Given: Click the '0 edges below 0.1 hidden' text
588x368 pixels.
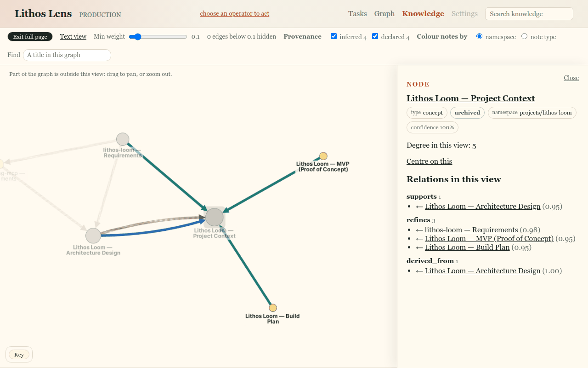Looking at the screenshot, I should pyautogui.click(x=242, y=37).
